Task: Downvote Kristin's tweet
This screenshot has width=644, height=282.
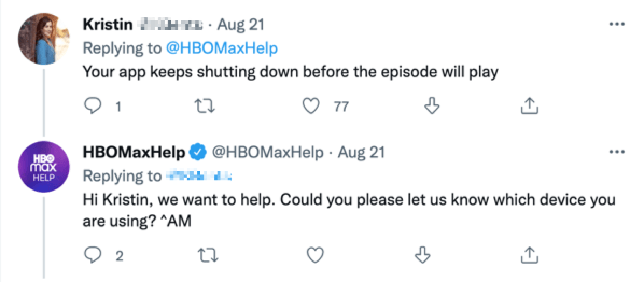Action: (x=431, y=107)
